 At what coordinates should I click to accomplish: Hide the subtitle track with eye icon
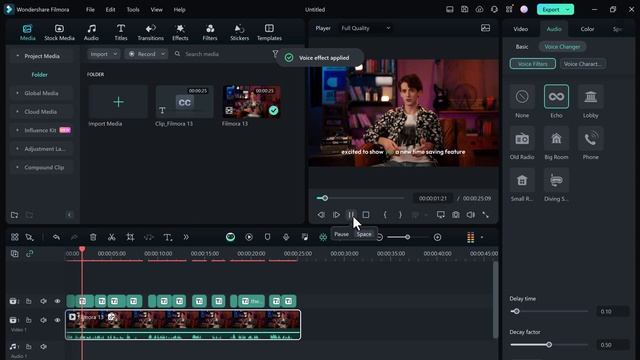[x=57, y=301]
